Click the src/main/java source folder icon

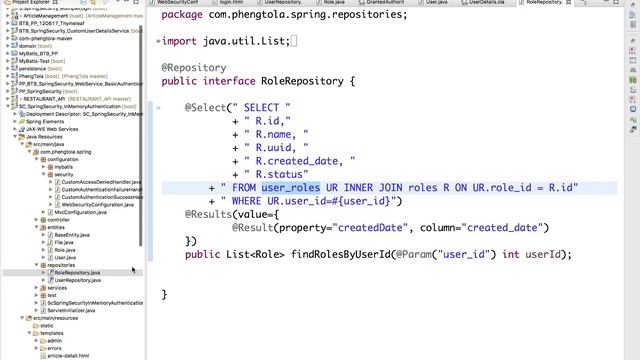pyautogui.click(x=29, y=144)
